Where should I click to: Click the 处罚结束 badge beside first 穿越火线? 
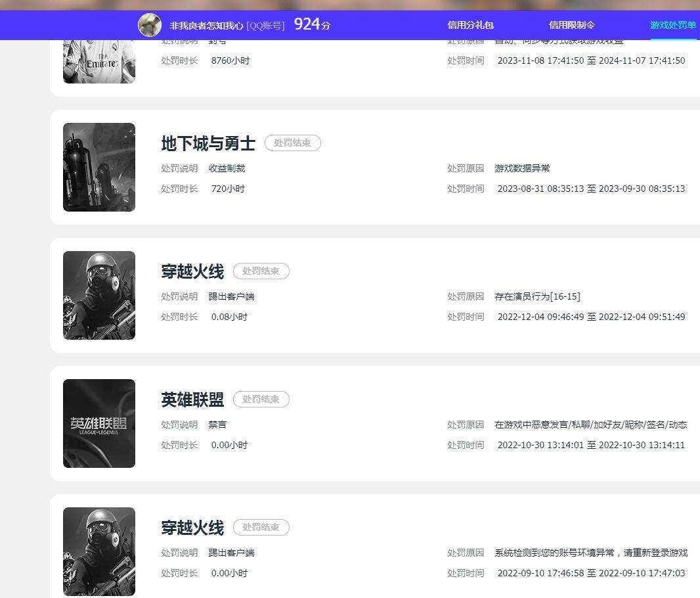(261, 271)
